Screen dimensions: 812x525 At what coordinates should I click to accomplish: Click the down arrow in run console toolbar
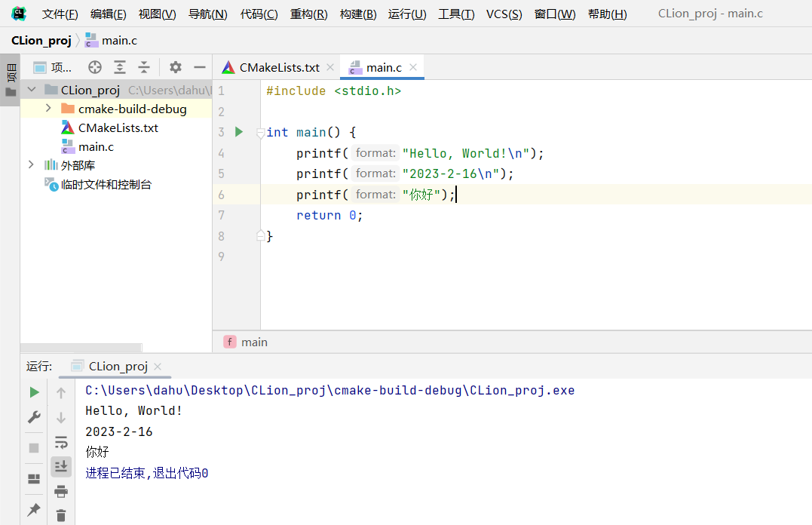tap(61, 418)
